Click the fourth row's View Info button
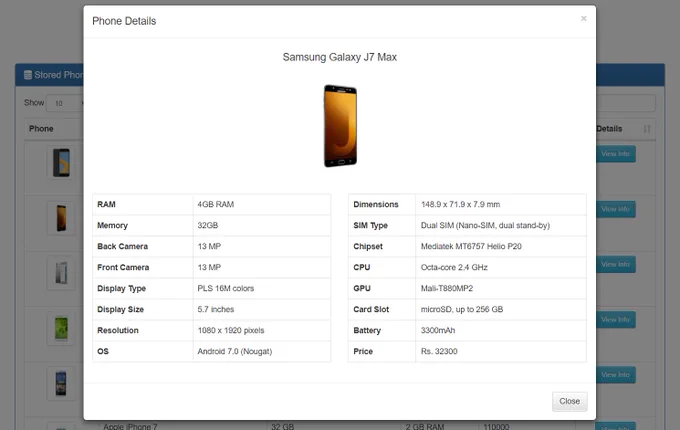The image size is (680, 430). [x=615, y=319]
